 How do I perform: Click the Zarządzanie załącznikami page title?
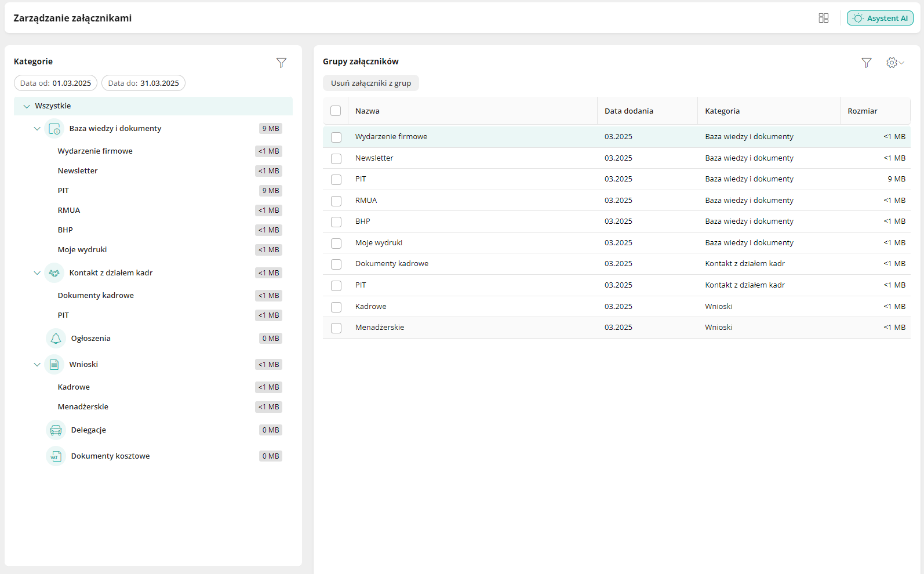72,18
